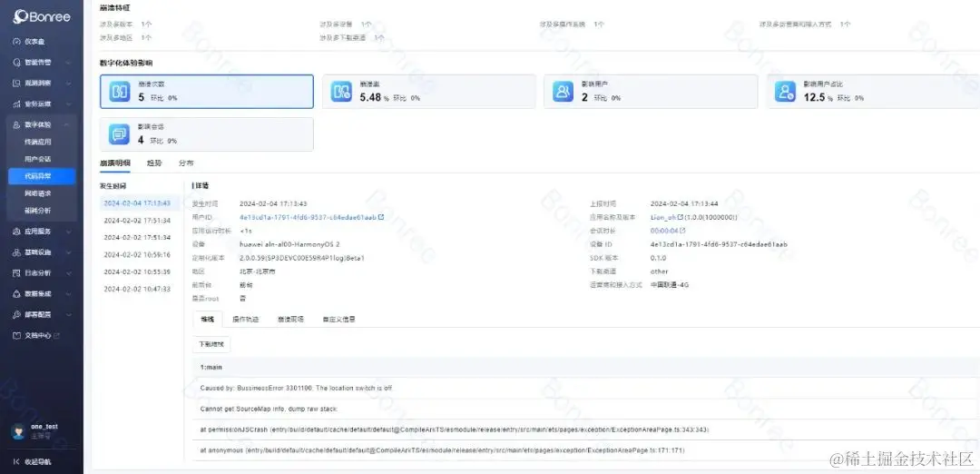Click the 业务运维 chart icon in sidebar
Image resolution: width=980 pixels, height=474 pixels.
(17, 104)
